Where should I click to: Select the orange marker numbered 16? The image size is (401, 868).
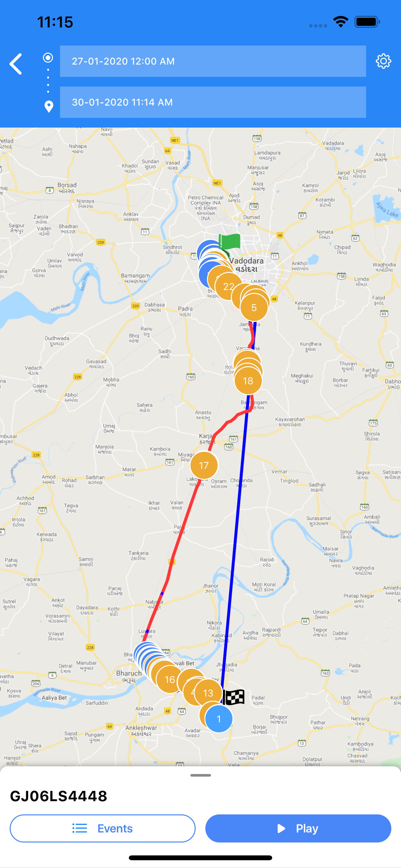[x=170, y=679]
